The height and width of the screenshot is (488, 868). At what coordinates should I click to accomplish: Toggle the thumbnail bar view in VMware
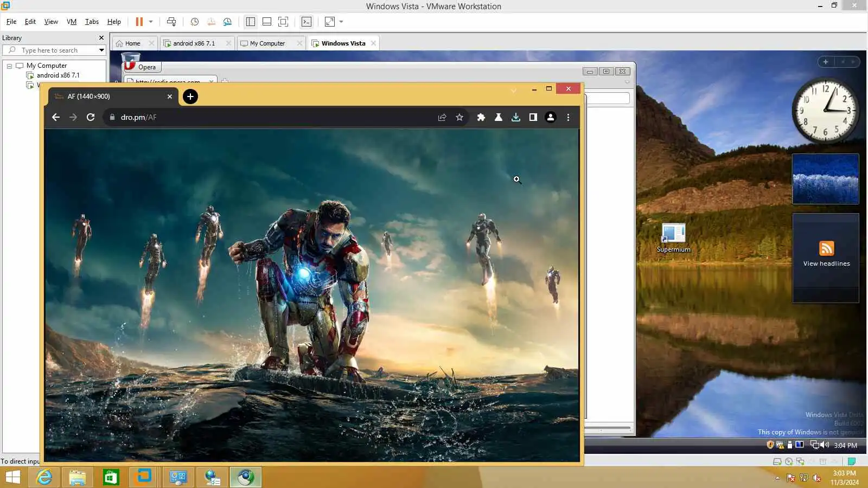[267, 22]
